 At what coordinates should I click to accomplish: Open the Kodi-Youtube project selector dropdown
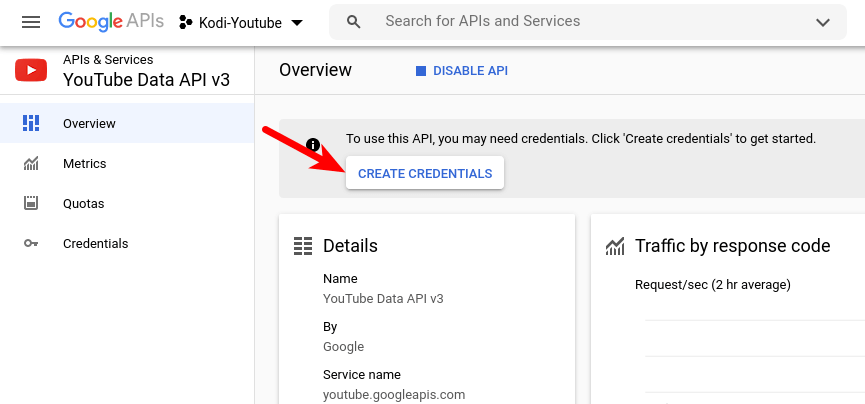coord(241,22)
